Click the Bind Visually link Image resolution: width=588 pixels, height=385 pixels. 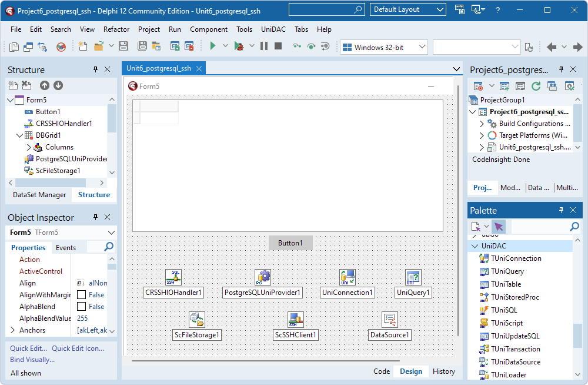[x=32, y=360]
